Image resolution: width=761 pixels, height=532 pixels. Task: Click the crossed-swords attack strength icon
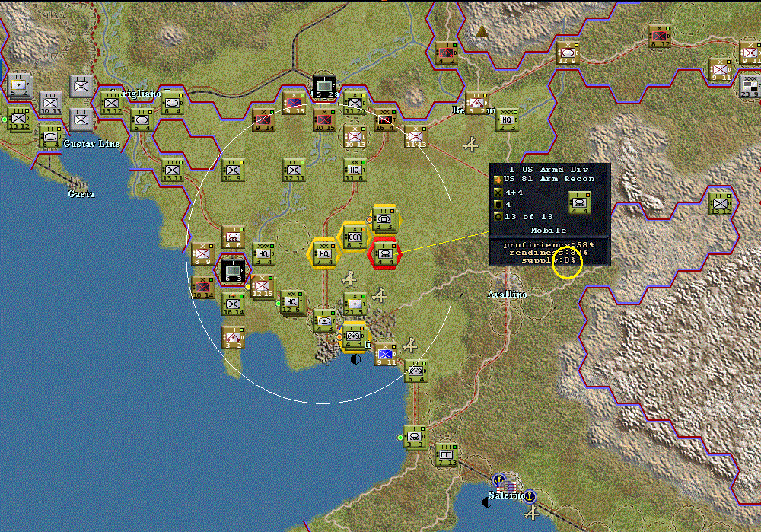point(498,193)
